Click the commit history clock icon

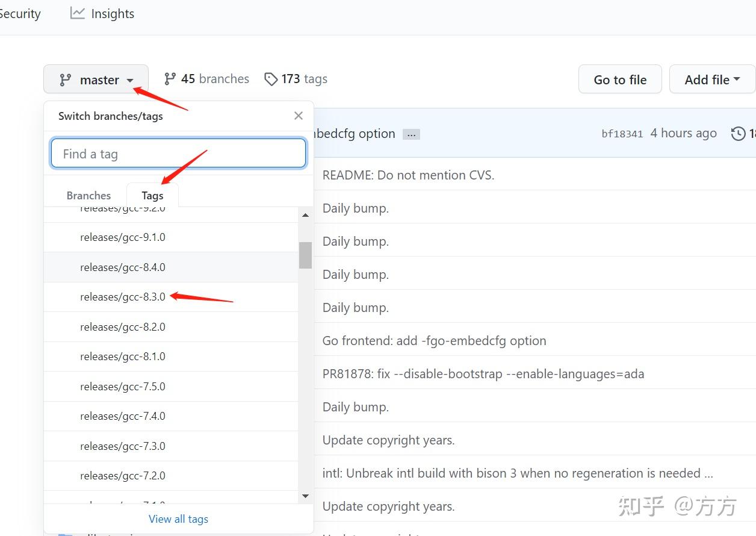(739, 133)
